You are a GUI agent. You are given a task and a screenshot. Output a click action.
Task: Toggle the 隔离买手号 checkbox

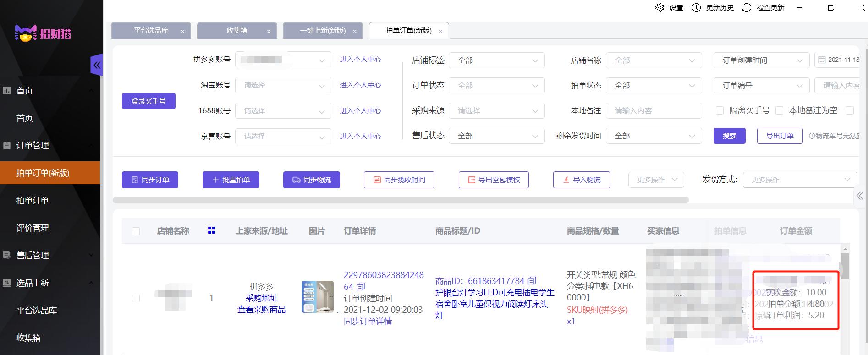(720, 110)
